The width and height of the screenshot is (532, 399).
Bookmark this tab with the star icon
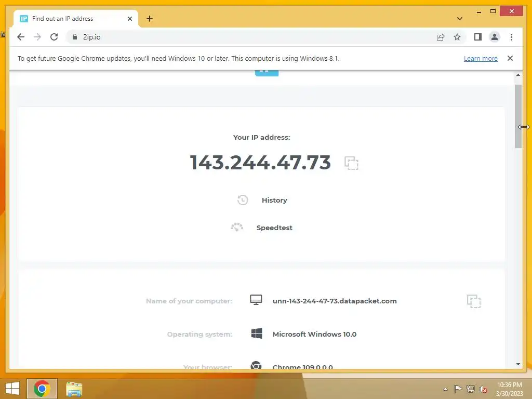(457, 37)
